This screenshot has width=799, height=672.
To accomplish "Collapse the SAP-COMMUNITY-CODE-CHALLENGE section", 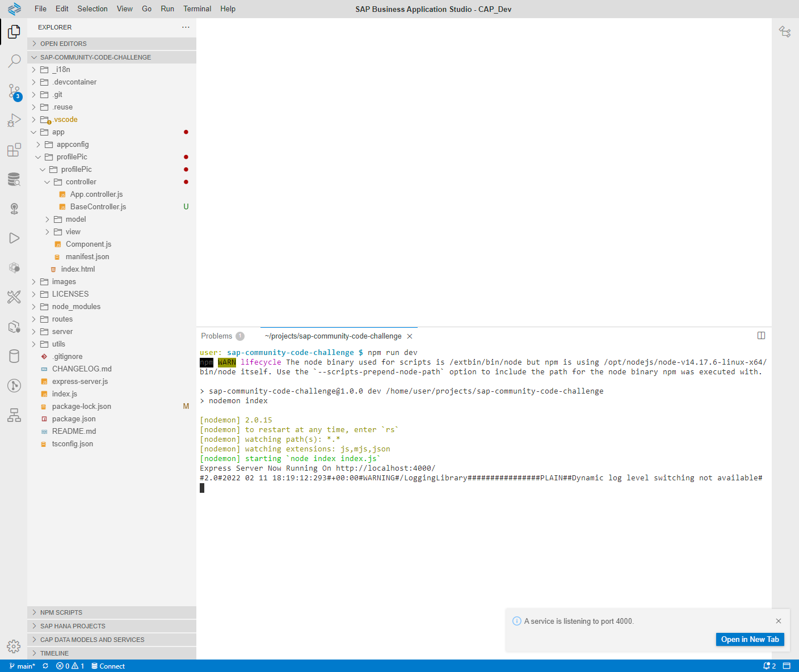I will (x=112, y=57).
